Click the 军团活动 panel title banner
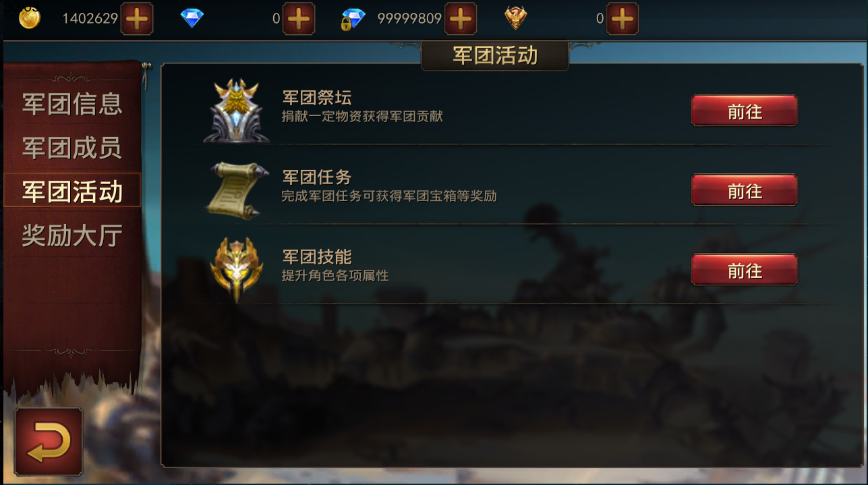868x485 pixels. tap(495, 55)
